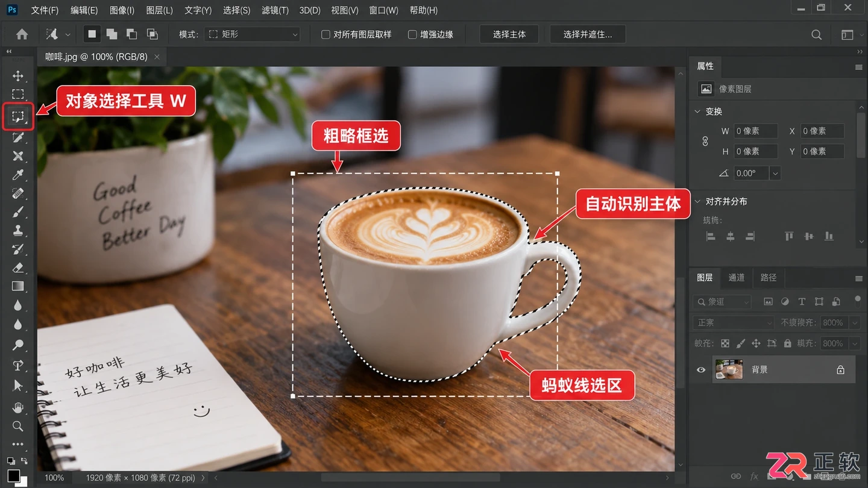The width and height of the screenshot is (868, 488).
Task: Click the 选择并遮住 button
Action: 588,34
